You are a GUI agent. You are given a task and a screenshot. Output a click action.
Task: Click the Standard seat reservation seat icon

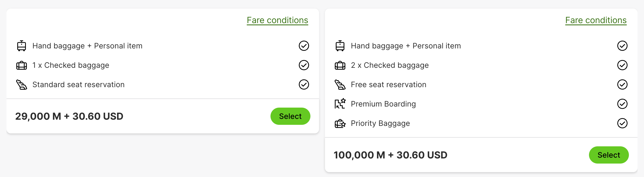point(22,85)
